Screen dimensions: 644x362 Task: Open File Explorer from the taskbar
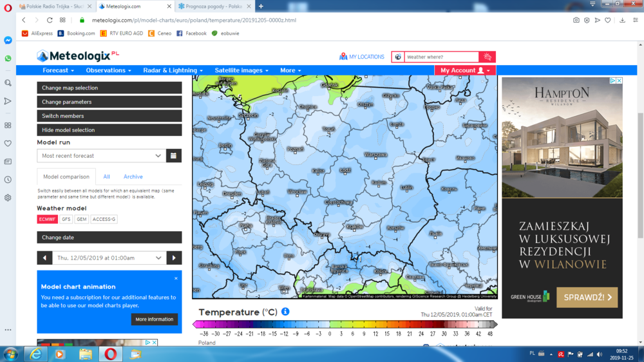[86, 354]
